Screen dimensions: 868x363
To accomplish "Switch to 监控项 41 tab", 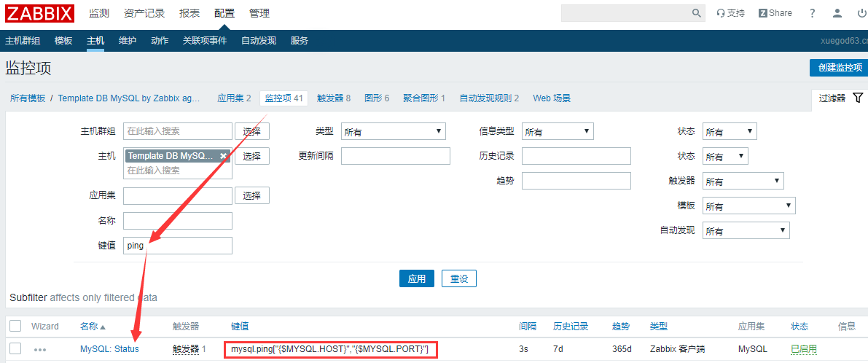I will [x=284, y=98].
